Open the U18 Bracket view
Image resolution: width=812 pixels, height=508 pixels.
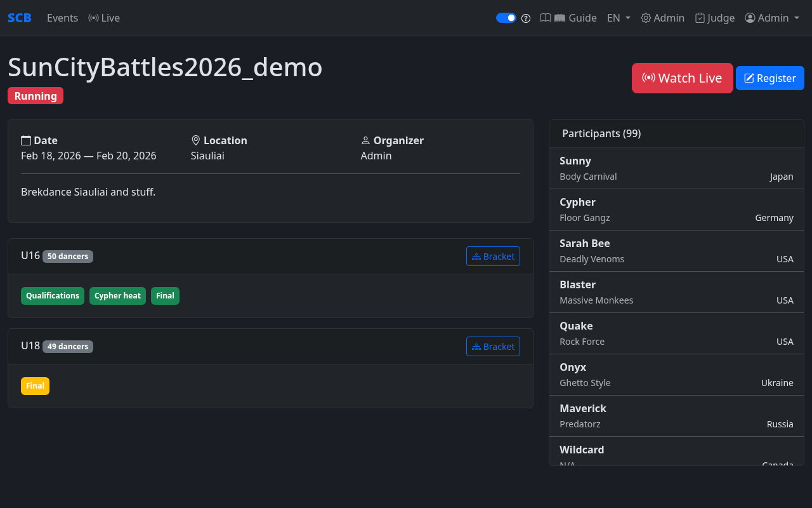click(x=493, y=347)
